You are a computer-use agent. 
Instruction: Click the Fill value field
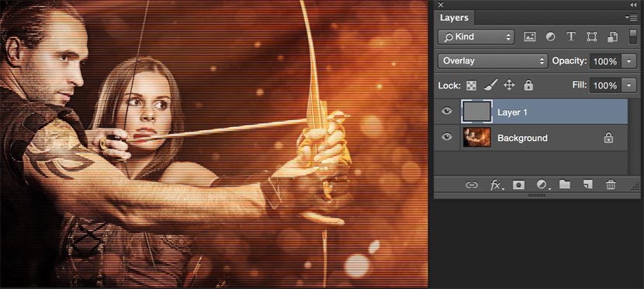tap(605, 85)
